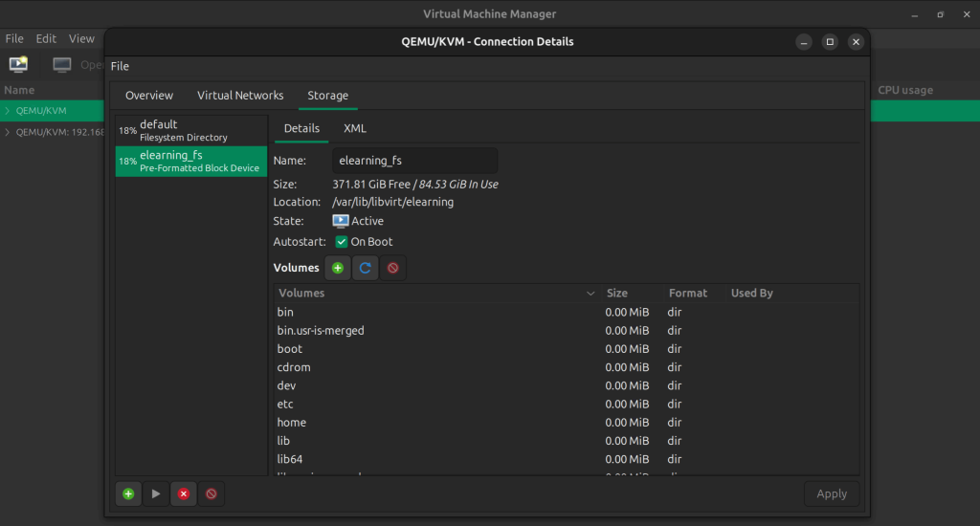
Task: Select the dev volume row
Action: [567, 385]
